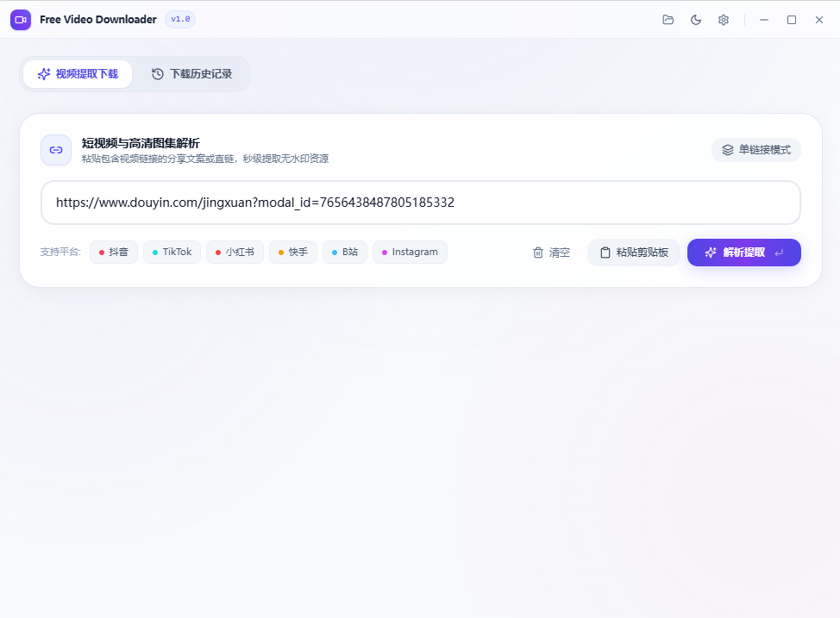Click 粘贴剪贴板 paste button

tap(634, 253)
